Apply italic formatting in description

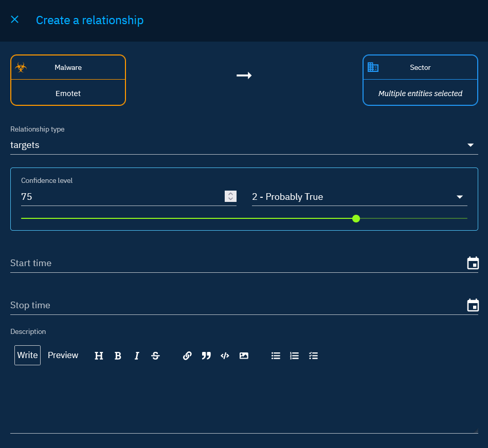(137, 356)
